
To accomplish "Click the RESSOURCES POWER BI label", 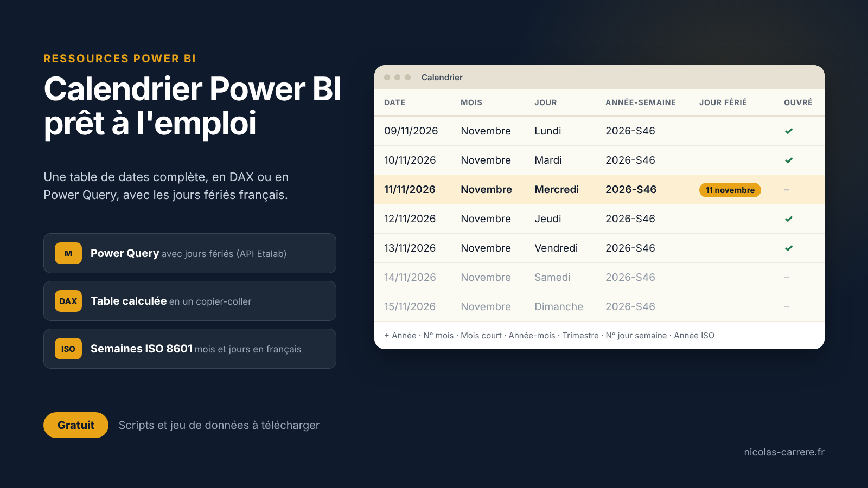I will [x=120, y=59].
